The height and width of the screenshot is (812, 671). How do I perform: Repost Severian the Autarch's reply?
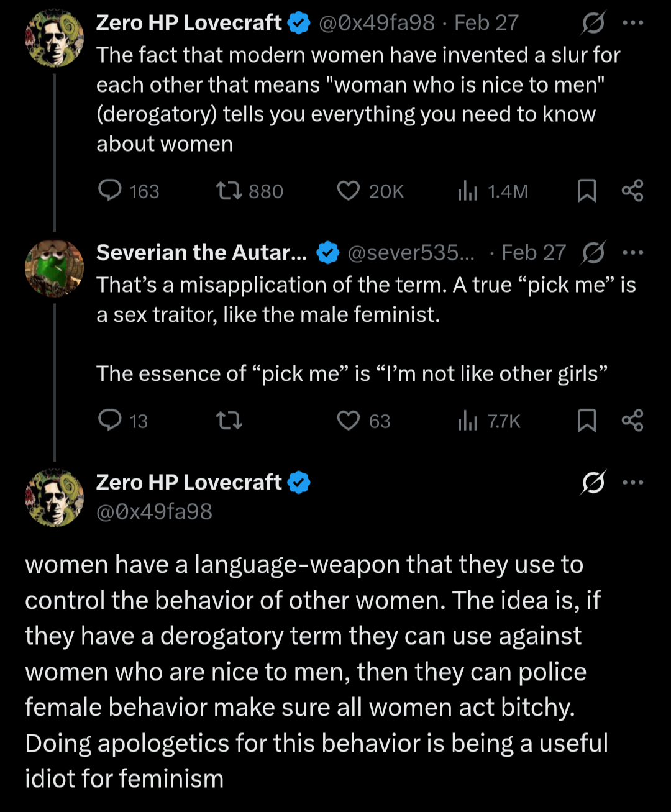229,421
